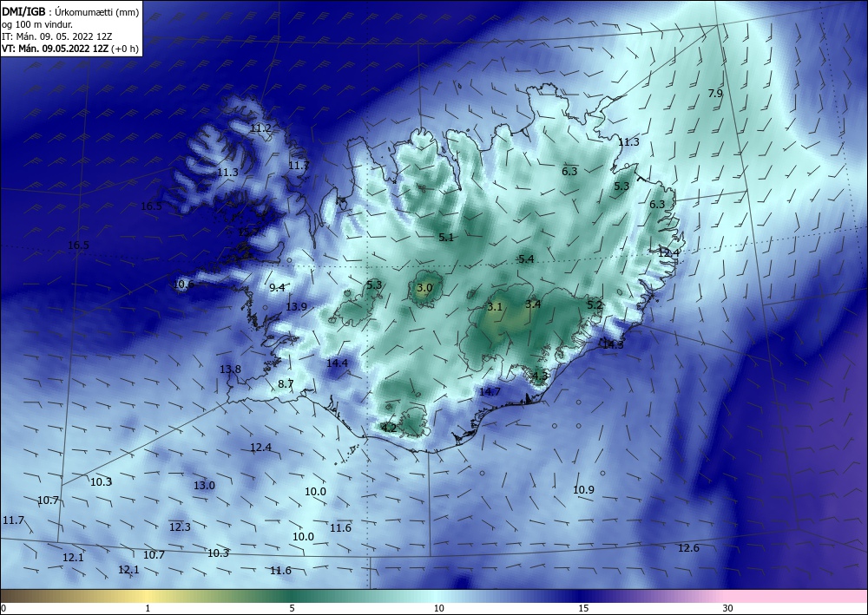Click the 14.4 value on the map
868x615 pixels.
tap(337, 363)
